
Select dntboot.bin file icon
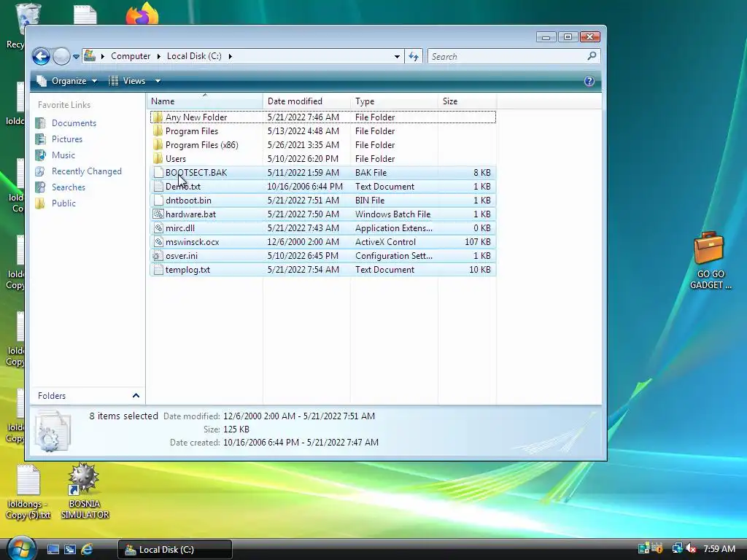click(158, 200)
